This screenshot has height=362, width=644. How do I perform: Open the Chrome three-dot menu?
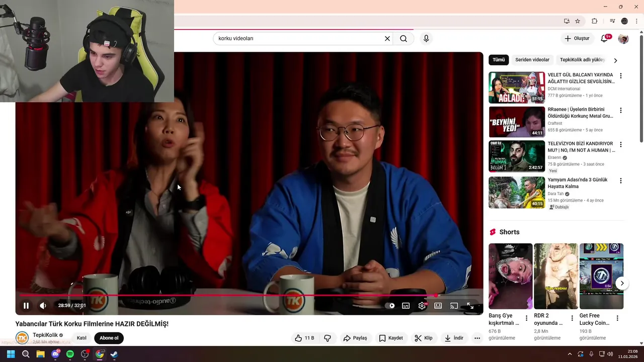[x=636, y=21]
